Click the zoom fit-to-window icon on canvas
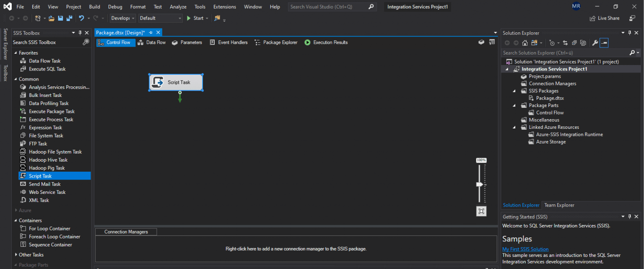The height and width of the screenshot is (269, 644). click(x=481, y=211)
